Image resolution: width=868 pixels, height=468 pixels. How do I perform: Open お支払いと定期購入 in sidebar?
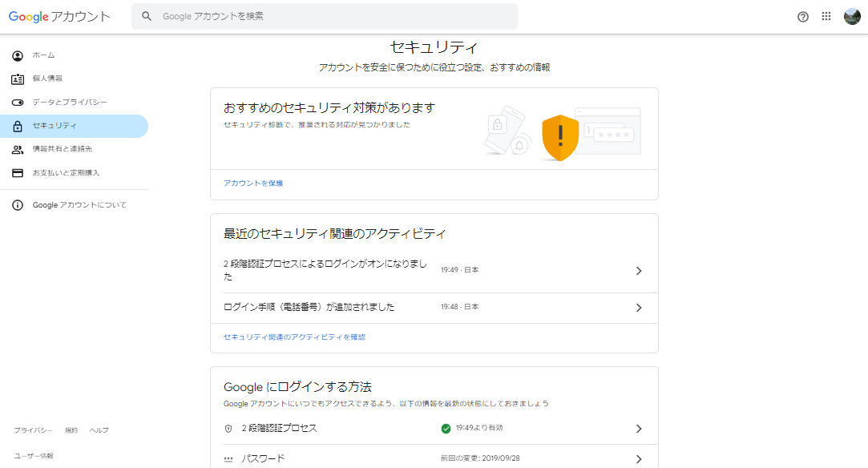point(75,173)
